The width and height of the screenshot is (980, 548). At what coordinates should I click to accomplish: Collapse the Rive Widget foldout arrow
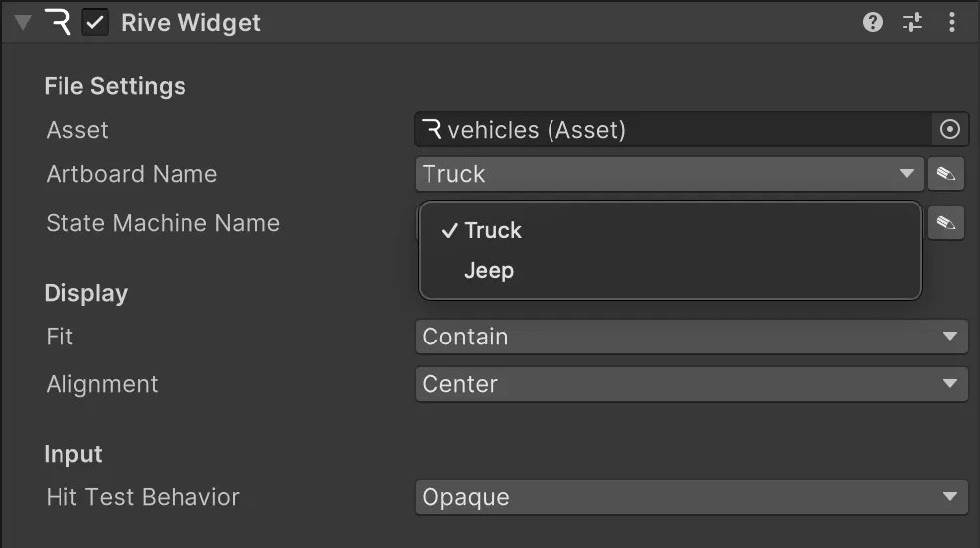tap(22, 22)
